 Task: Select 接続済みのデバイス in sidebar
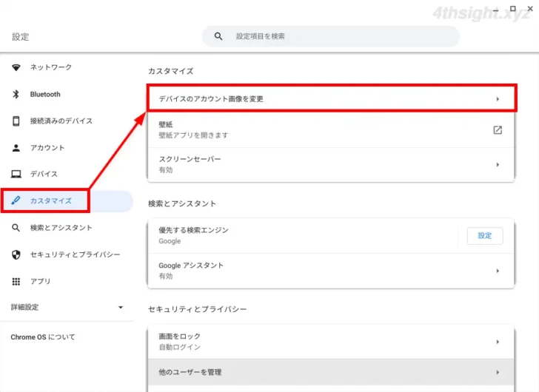click(x=61, y=121)
